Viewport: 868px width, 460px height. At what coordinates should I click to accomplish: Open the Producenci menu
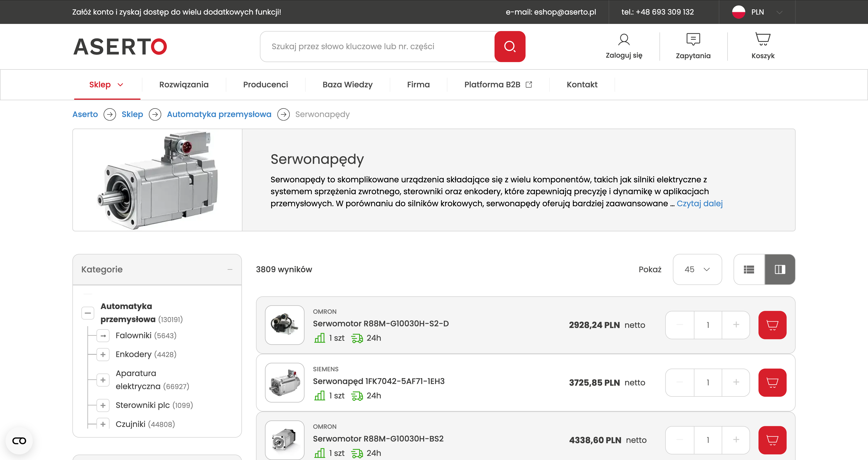point(265,85)
